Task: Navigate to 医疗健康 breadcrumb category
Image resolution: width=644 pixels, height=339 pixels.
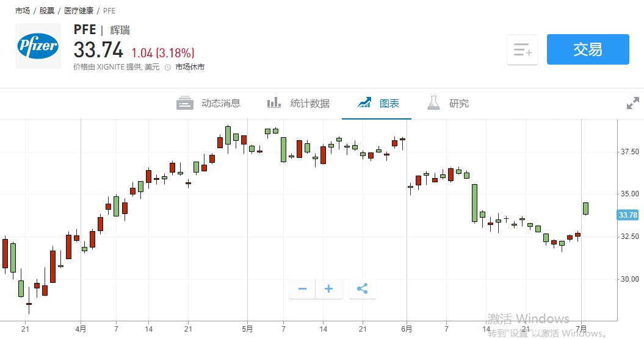Action: coord(78,11)
